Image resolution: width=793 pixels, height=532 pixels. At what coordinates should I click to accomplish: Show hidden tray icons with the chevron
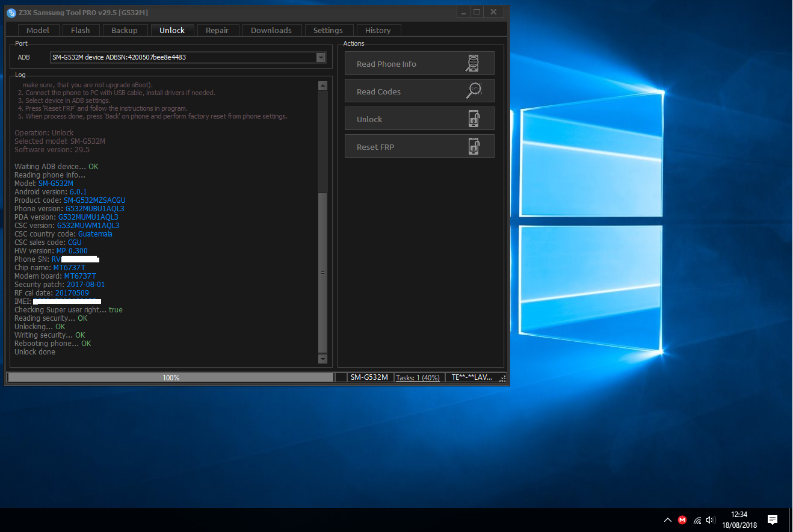668,520
